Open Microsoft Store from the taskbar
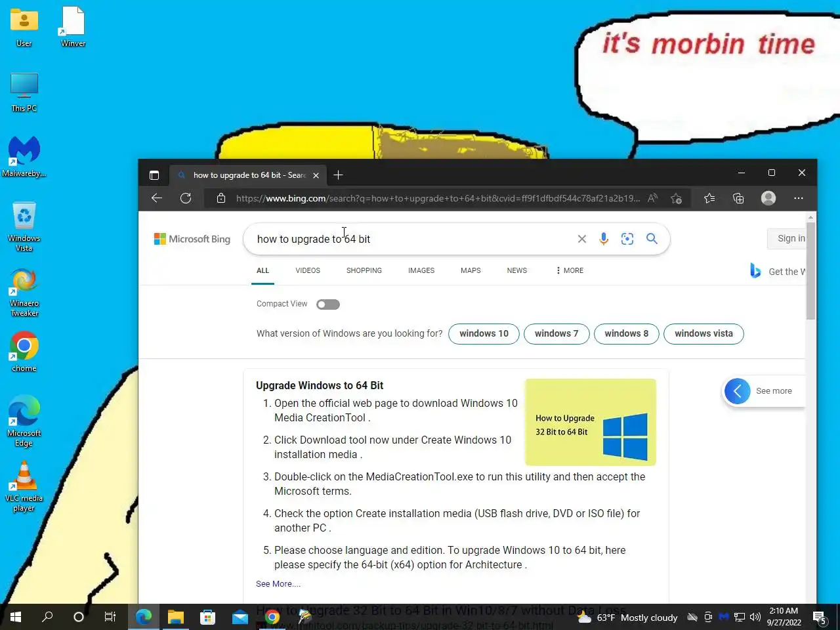This screenshot has height=630, width=840. coord(207,617)
